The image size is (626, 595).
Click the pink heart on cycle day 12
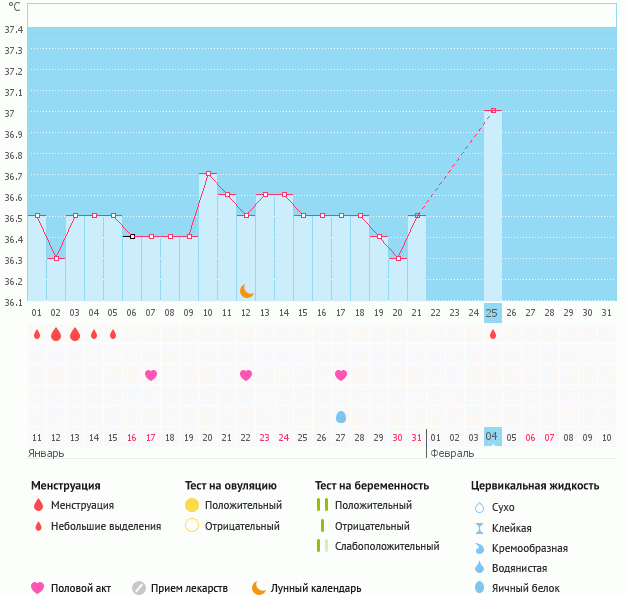(246, 375)
